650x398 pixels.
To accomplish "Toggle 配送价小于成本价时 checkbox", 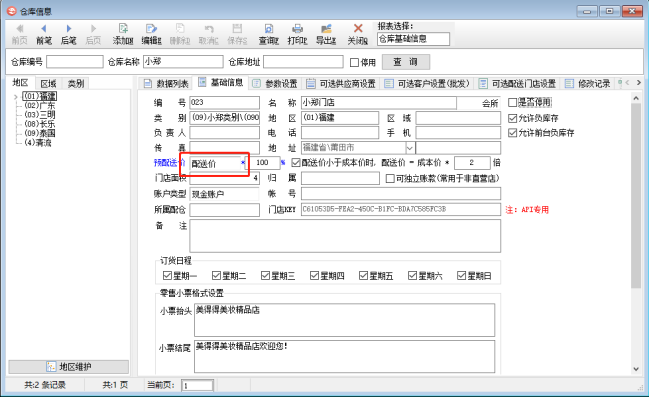I will (296, 163).
